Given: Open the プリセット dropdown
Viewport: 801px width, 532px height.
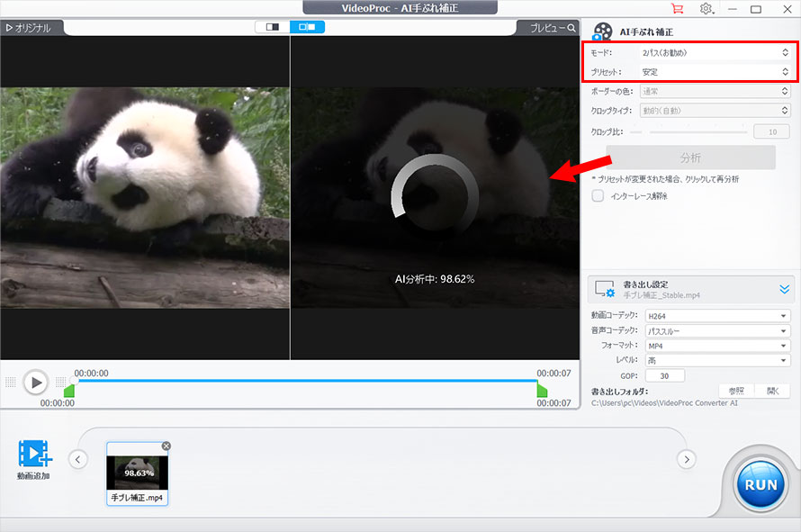Looking at the screenshot, I should point(714,72).
